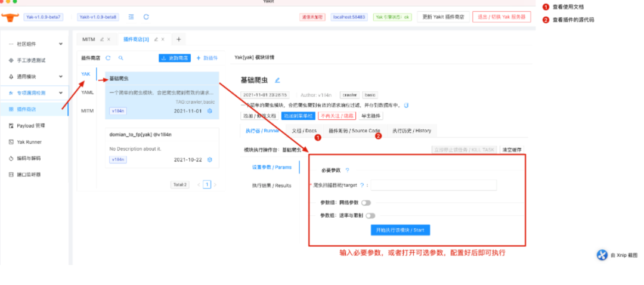Click the help icon beside 爬虫扫描目标/target

point(362,185)
